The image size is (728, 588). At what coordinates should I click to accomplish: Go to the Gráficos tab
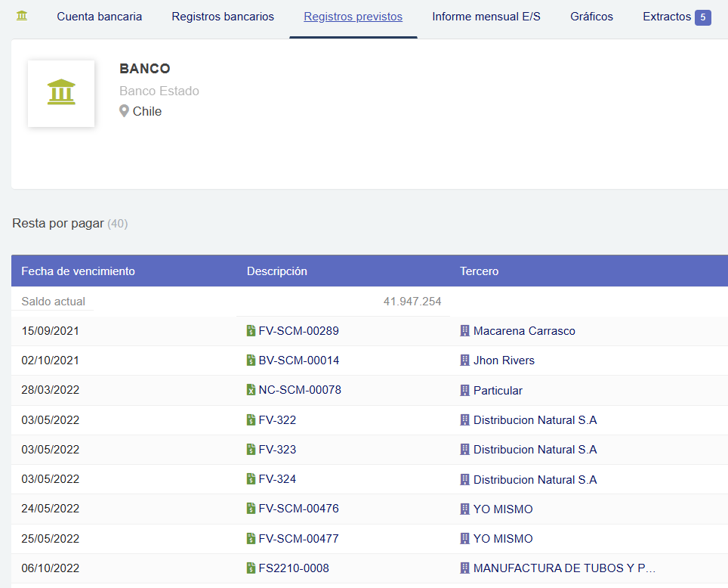tap(591, 17)
